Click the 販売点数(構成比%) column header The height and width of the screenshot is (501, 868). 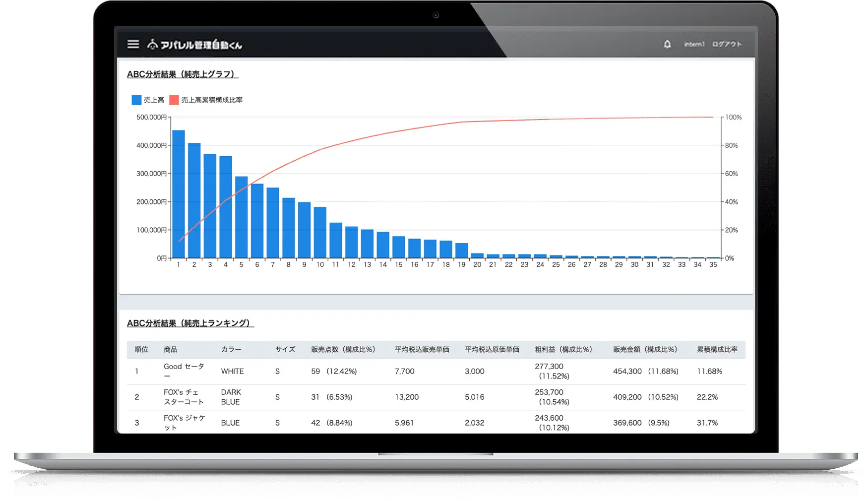pyautogui.click(x=343, y=349)
